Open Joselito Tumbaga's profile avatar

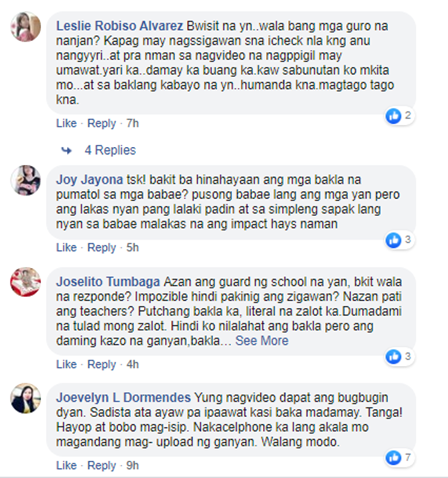(26, 282)
